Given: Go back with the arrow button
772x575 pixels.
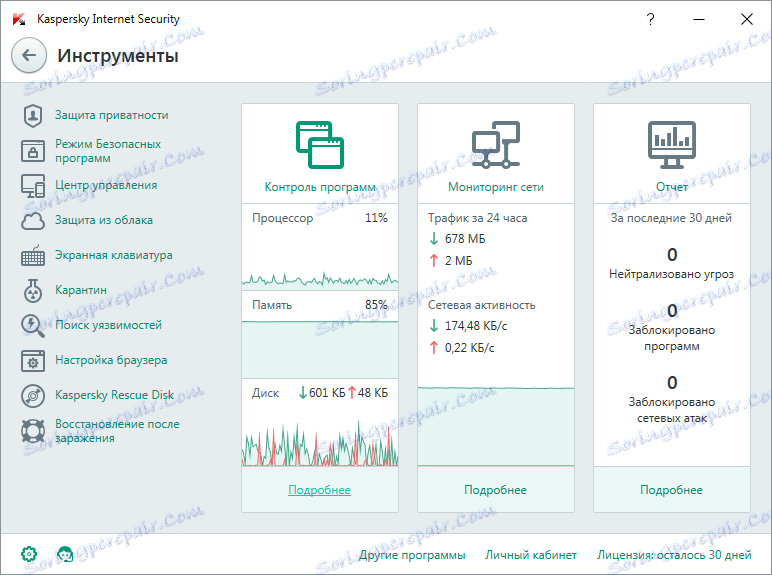Looking at the screenshot, I should 29,55.
